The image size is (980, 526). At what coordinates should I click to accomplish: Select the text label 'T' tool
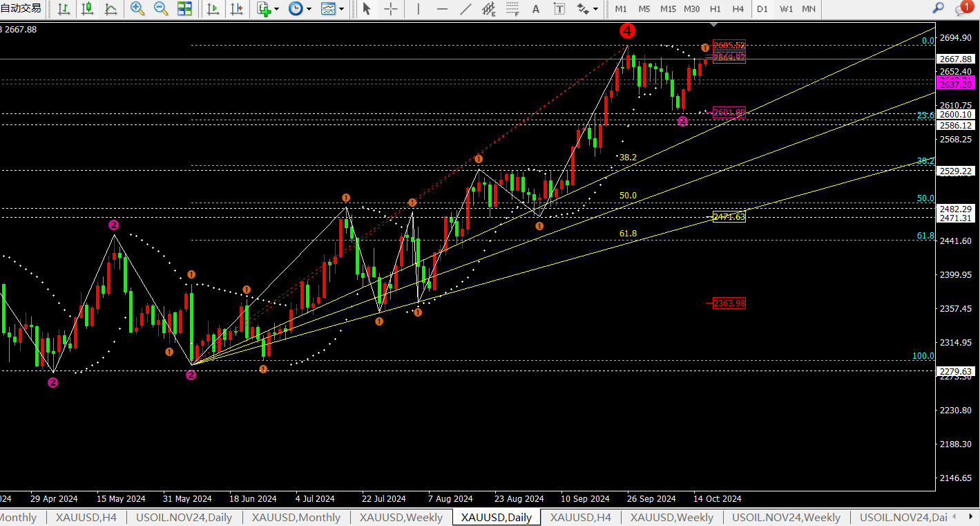tap(559, 9)
